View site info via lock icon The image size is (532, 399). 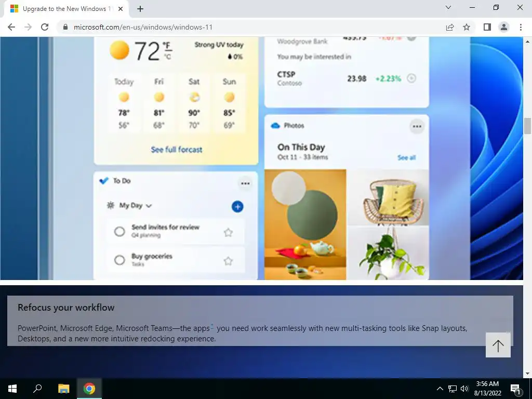[x=65, y=27]
